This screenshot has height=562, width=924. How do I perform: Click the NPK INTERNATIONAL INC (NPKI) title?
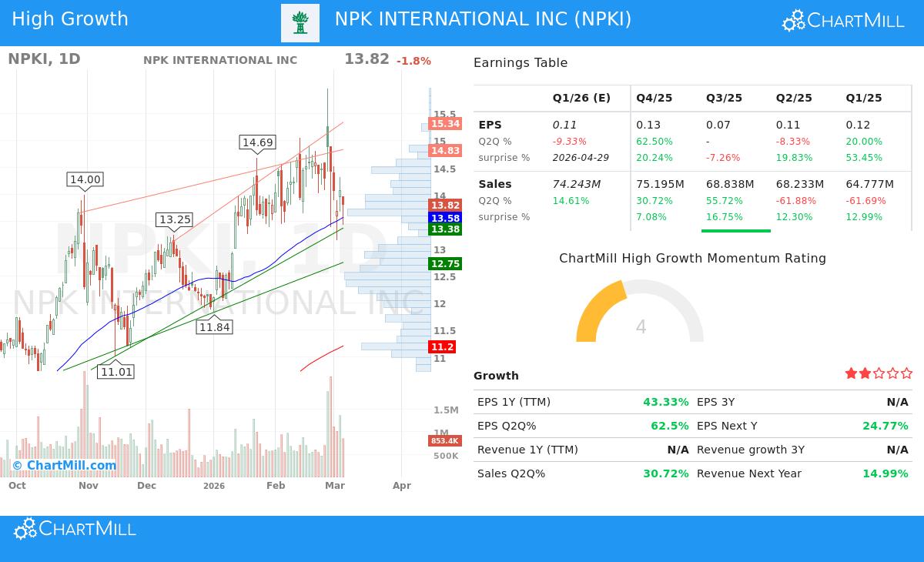(483, 19)
